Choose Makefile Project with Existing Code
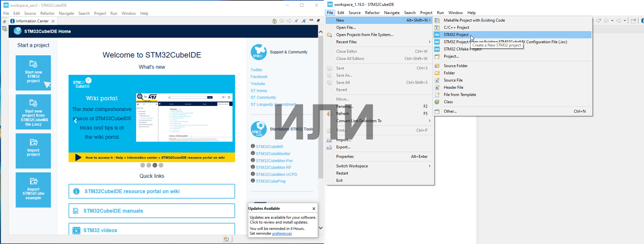The image size is (644, 244). pos(512,20)
